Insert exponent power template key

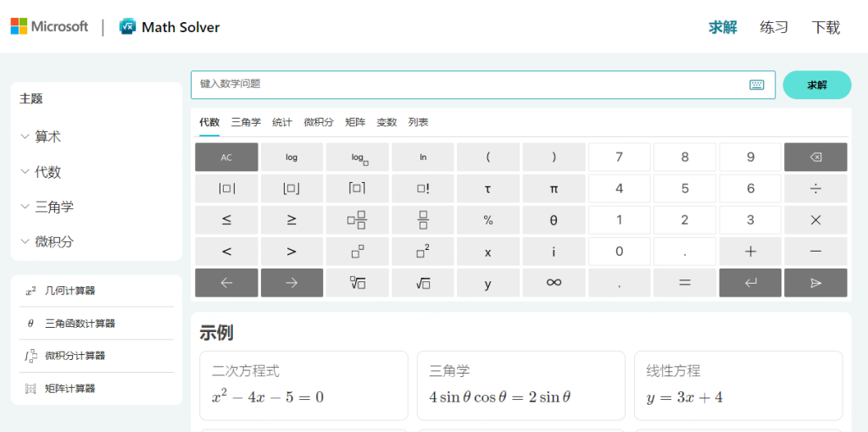[x=357, y=252]
